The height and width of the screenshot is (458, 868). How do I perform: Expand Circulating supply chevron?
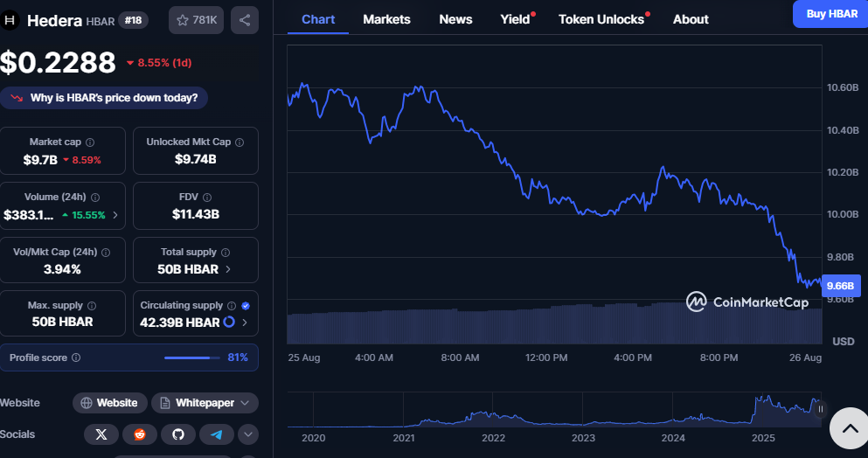245,323
